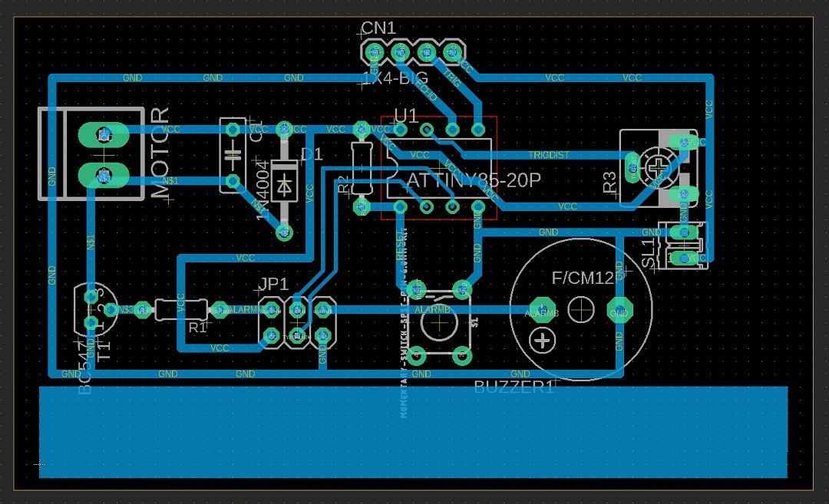
Task: Select the switch's RESET pad
Action: (416, 289)
